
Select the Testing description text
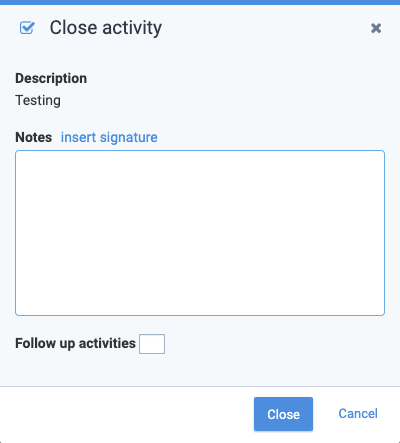click(x=38, y=101)
